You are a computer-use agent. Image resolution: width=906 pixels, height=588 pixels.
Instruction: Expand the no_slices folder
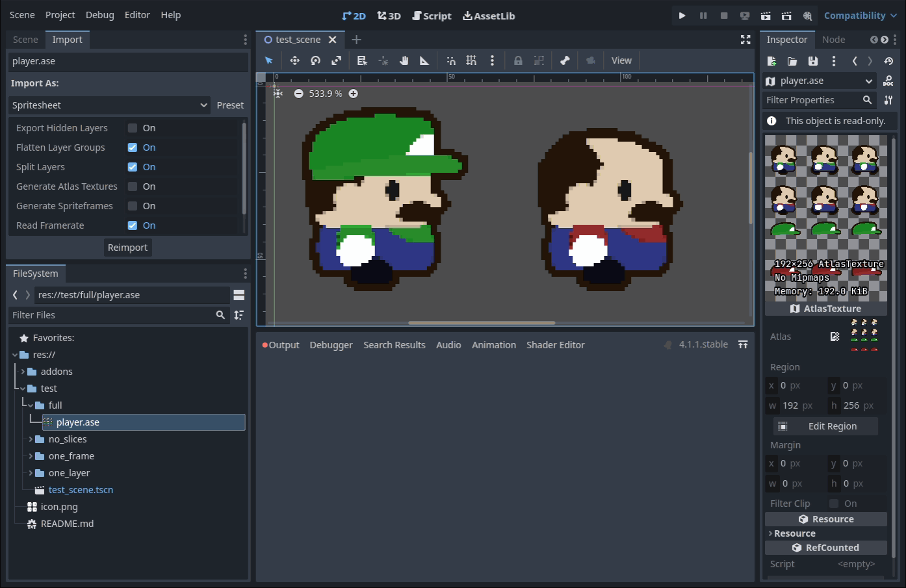[31, 439]
